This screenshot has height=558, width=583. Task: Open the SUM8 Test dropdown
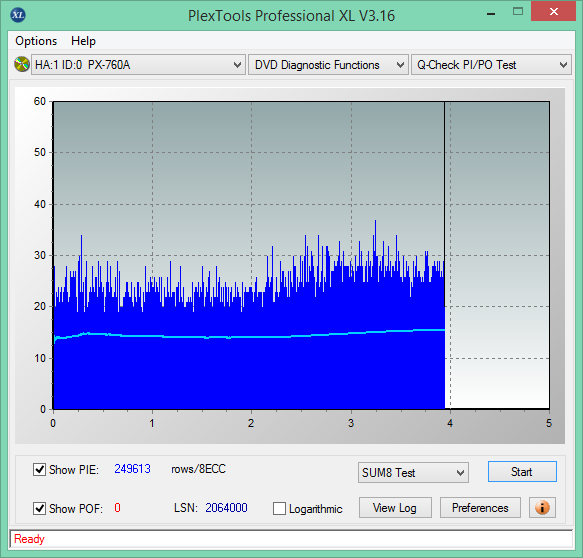tap(413, 472)
